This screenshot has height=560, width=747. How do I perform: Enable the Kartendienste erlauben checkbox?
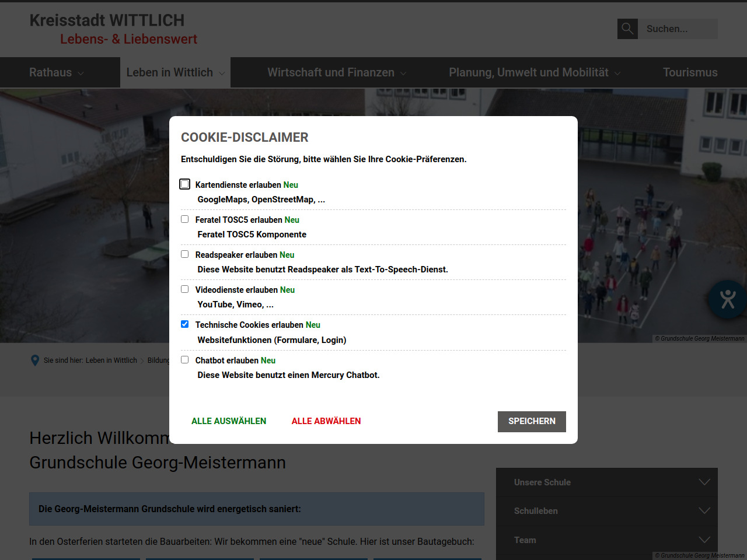(x=185, y=184)
